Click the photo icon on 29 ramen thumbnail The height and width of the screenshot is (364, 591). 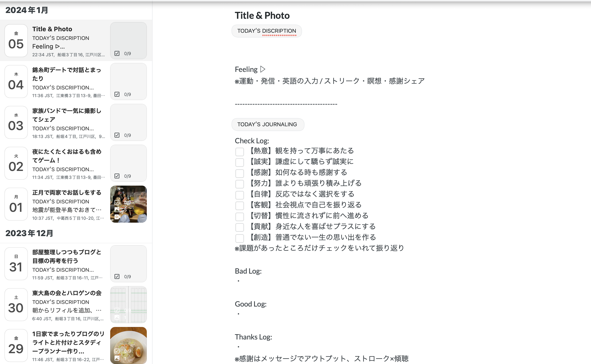(117, 358)
